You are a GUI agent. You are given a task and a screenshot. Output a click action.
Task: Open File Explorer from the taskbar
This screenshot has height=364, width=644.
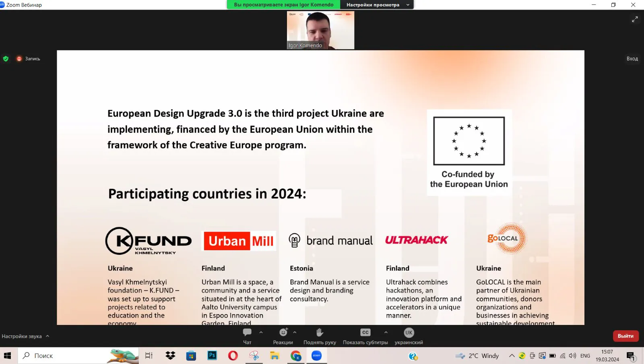(x=275, y=356)
